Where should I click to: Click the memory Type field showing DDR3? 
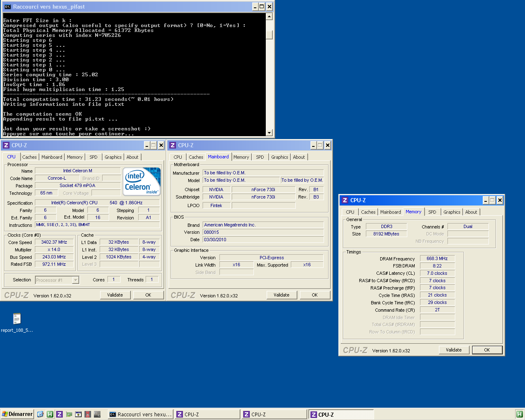[x=386, y=226]
